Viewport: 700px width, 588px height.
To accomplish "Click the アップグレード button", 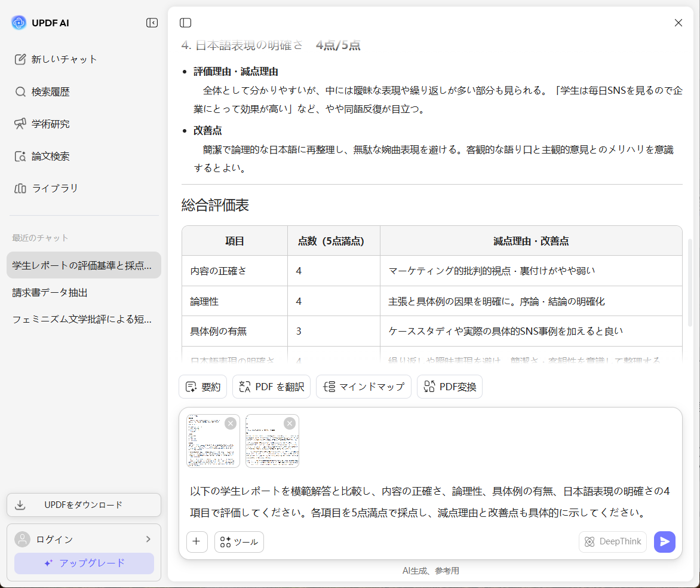I will click(x=84, y=563).
